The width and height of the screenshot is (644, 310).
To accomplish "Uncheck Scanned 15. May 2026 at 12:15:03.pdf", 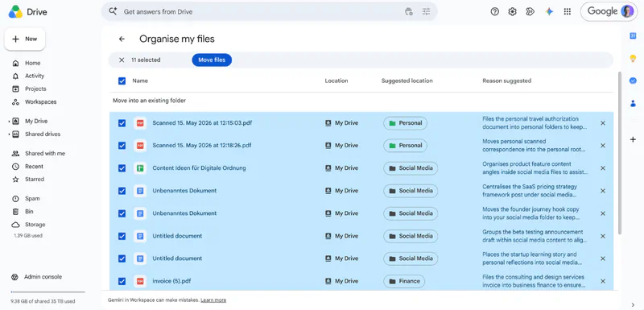I will pyautogui.click(x=122, y=123).
